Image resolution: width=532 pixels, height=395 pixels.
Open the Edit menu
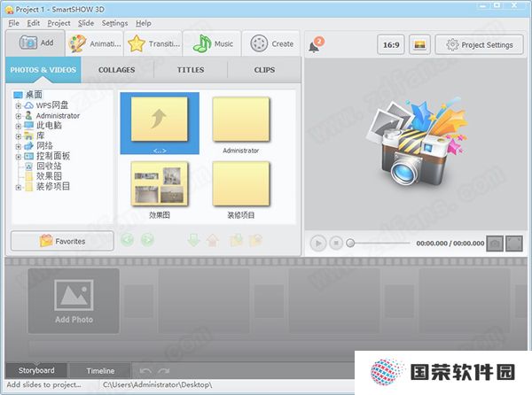[x=34, y=23]
